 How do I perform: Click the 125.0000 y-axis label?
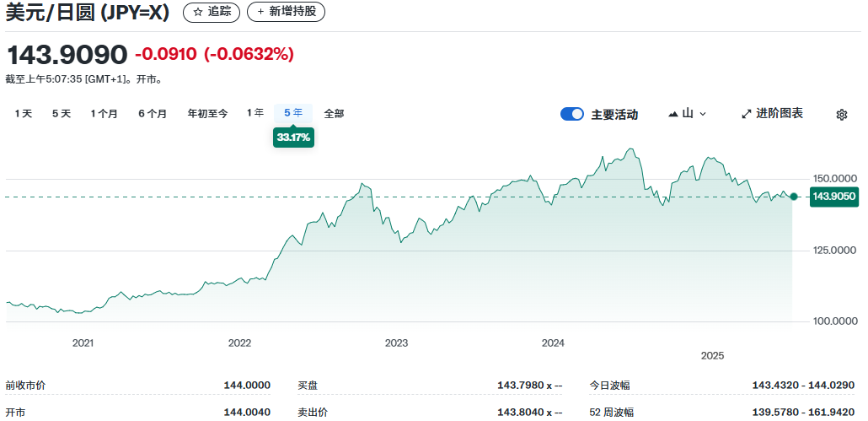tap(833, 251)
